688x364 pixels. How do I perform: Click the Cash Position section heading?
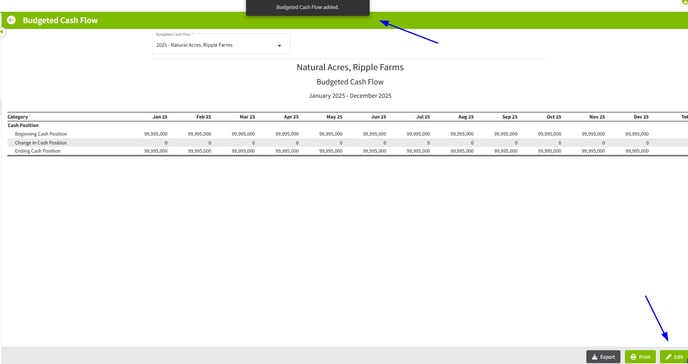[x=23, y=125]
